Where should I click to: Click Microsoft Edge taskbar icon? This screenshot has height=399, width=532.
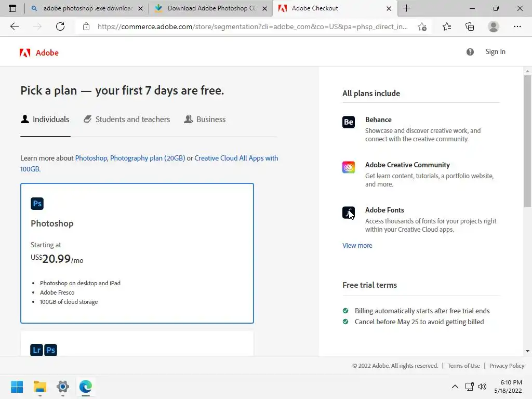tap(86, 387)
